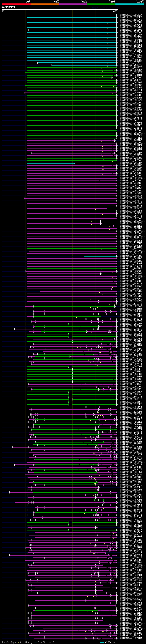146x644 pixels.
Task: Open hit UniRef100_Q6BLE6
Action: [131, 585]
